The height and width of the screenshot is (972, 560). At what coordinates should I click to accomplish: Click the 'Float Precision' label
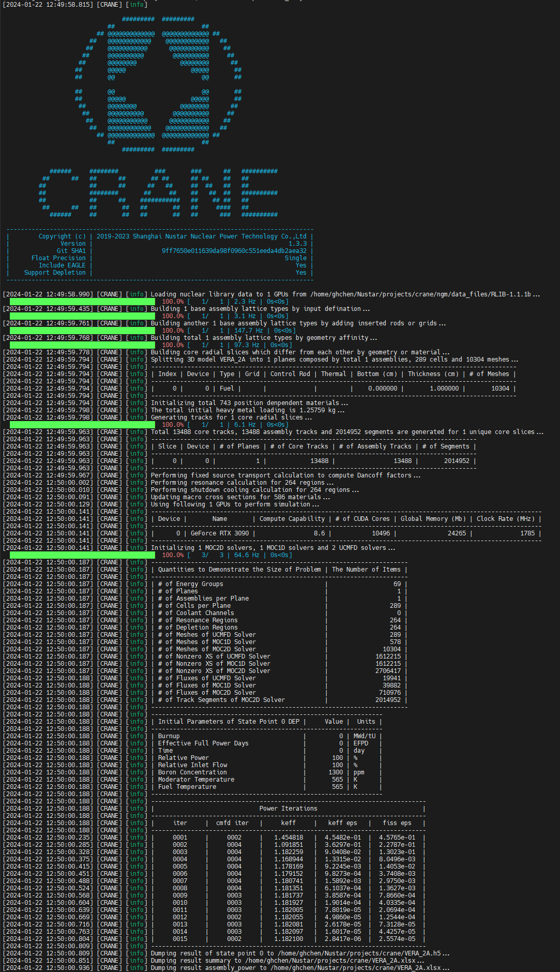point(58,258)
